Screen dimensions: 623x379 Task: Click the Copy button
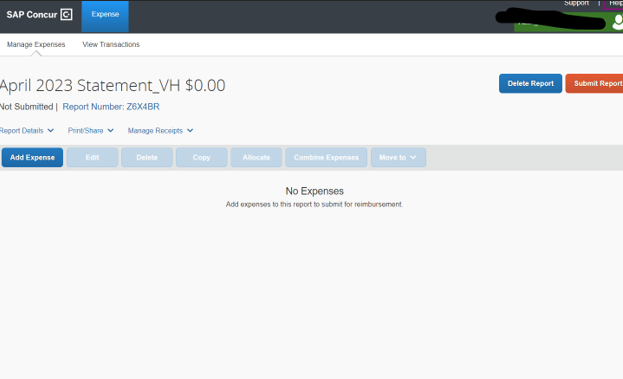201,157
